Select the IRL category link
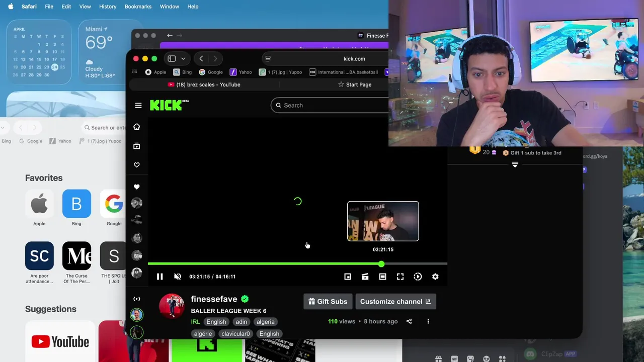 195,322
